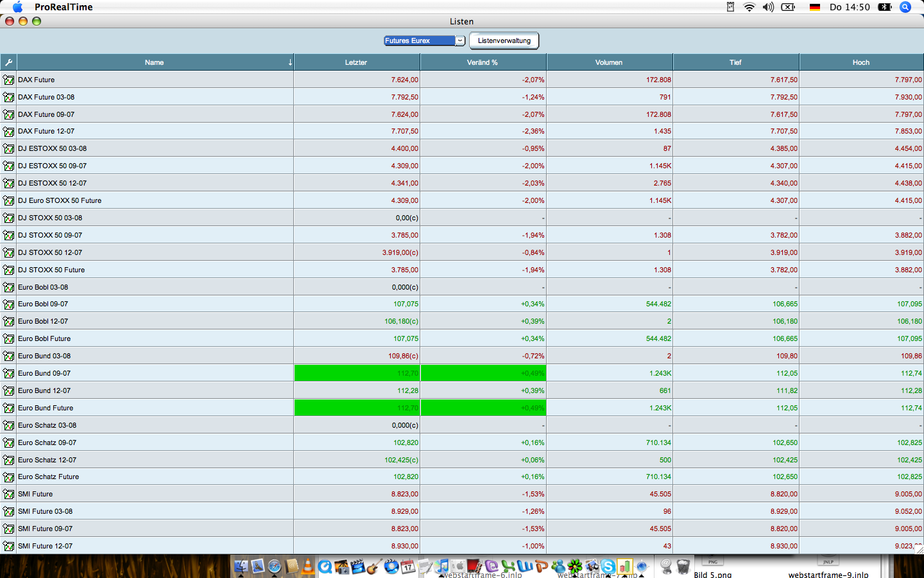Open the volume control in menu bar

coord(768,7)
